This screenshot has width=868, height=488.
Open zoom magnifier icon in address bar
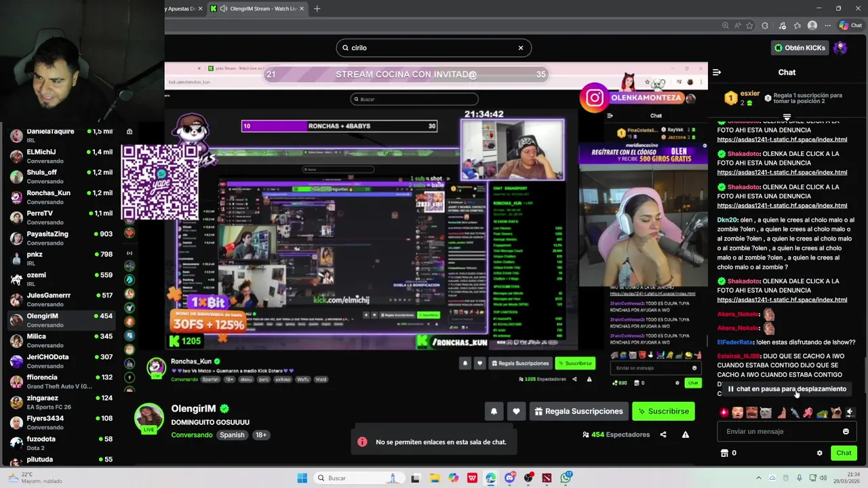[x=726, y=26]
